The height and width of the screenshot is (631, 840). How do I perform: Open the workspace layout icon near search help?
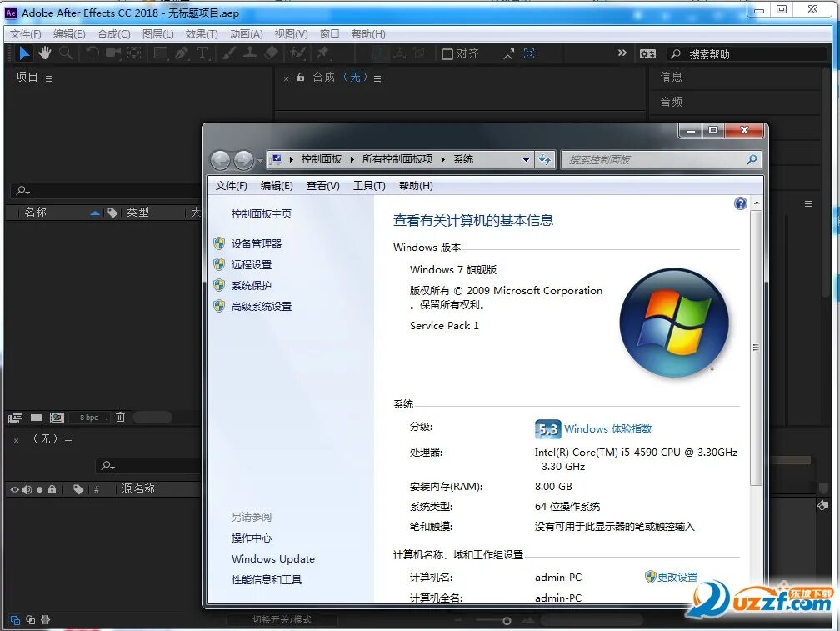[647, 53]
